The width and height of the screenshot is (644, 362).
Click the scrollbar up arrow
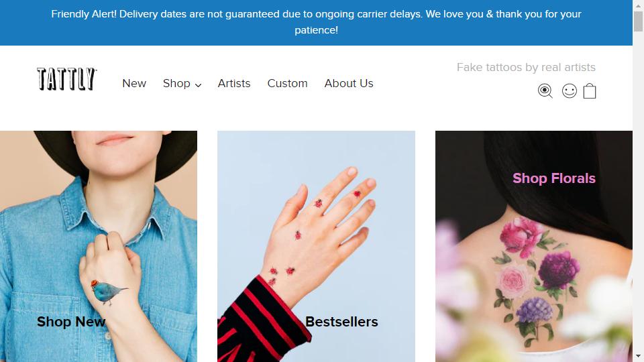pyautogui.click(x=638, y=5)
